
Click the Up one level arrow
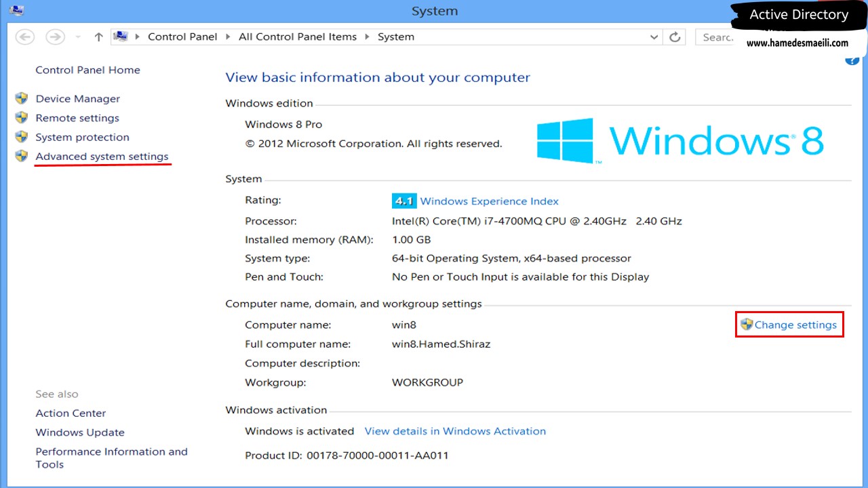[x=98, y=37]
